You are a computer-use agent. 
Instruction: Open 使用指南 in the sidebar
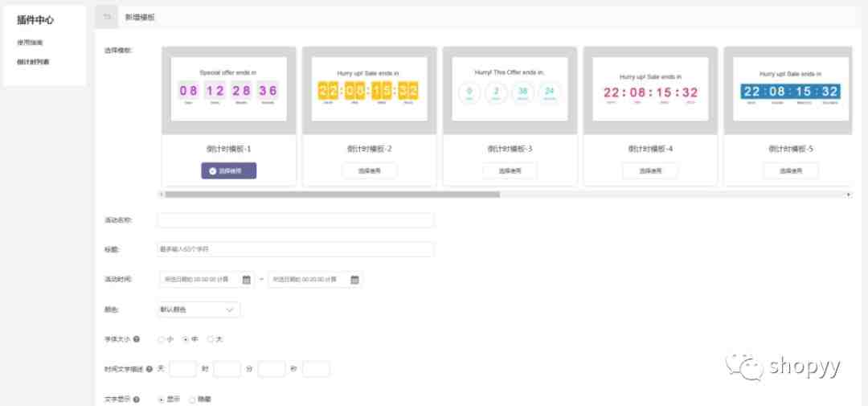coord(30,42)
